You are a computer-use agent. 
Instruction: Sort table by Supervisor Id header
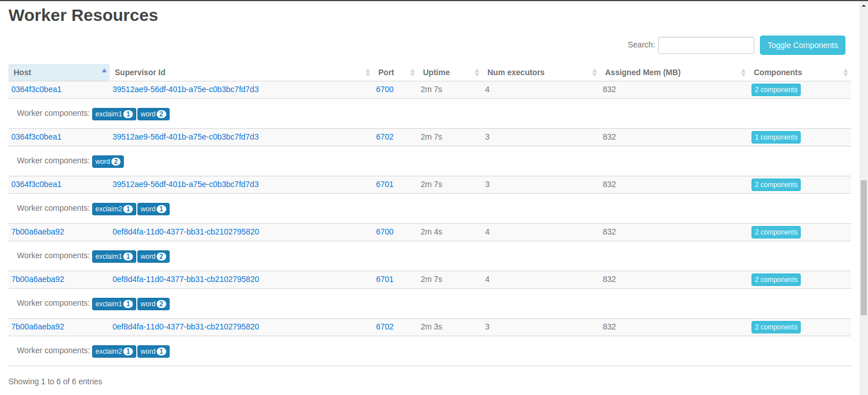click(x=140, y=72)
